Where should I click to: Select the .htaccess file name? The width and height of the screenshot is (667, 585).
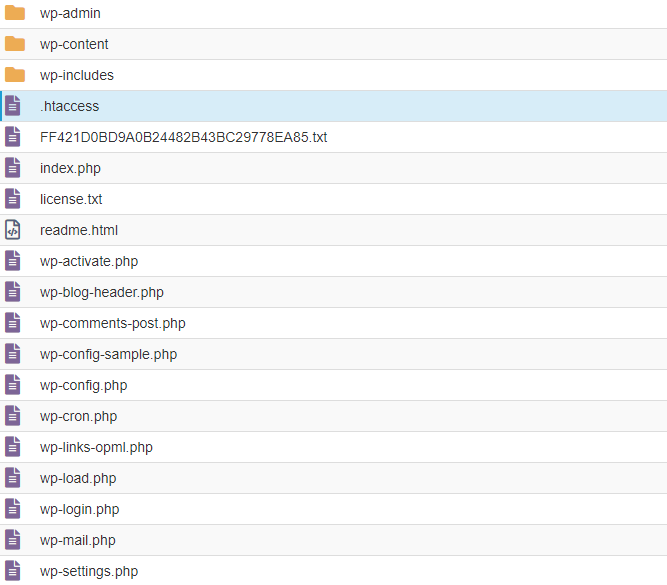70,106
